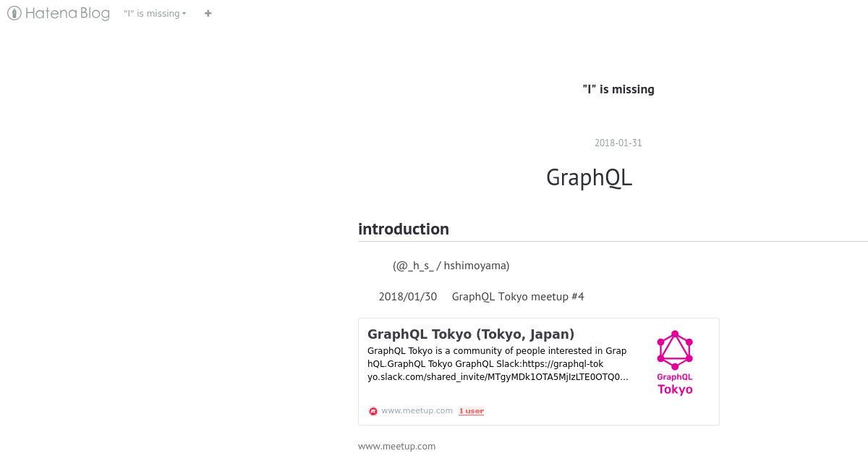Click year 2018 in the post date

tap(605, 143)
